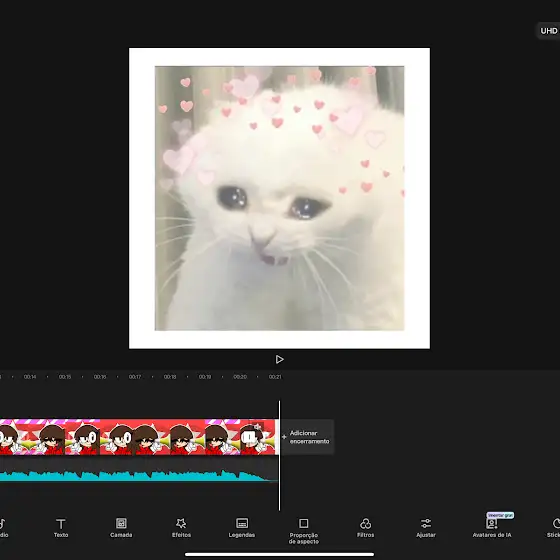The image size is (560, 560).
Task: Tap the UHD resolution button
Action: tap(548, 31)
